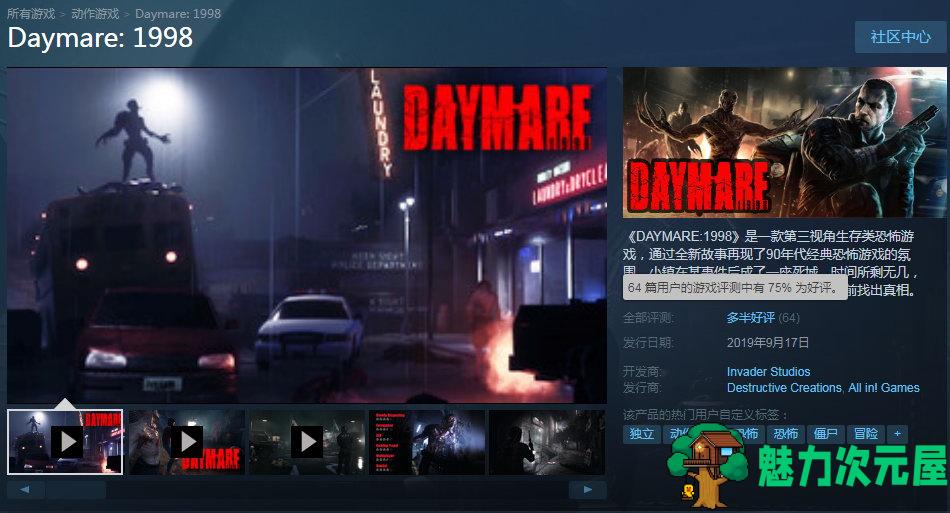Select the 独立 tag

pyautogui.click(x=642, y=434)
